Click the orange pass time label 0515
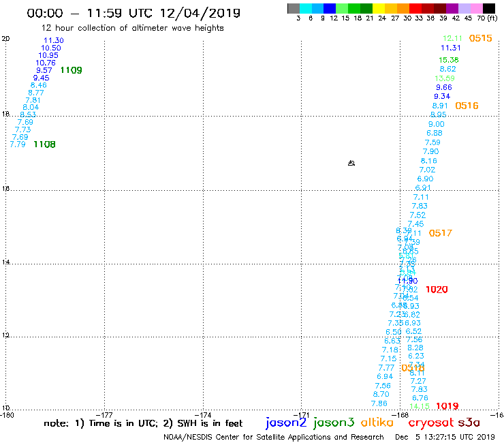This screenshot has height=443, width=504. pos(480,38)
